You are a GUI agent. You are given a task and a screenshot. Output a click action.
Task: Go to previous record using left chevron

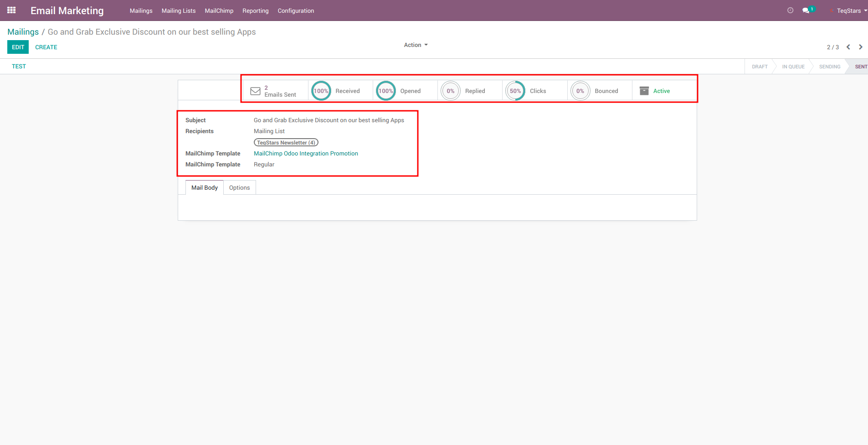(x=848, y=47)
